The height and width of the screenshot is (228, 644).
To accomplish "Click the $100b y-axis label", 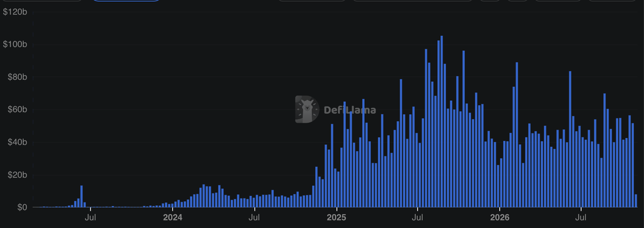I will tap(16, 45).
